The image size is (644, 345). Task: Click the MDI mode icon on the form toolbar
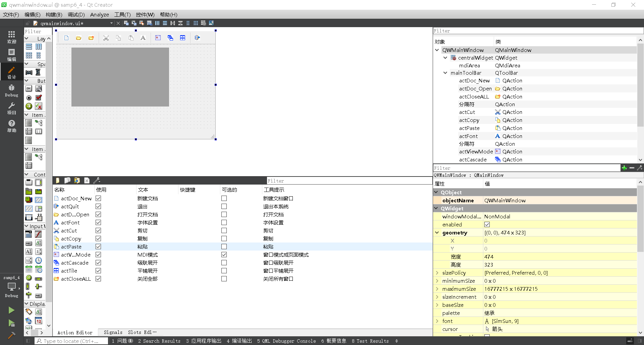(x=158, y=38)
